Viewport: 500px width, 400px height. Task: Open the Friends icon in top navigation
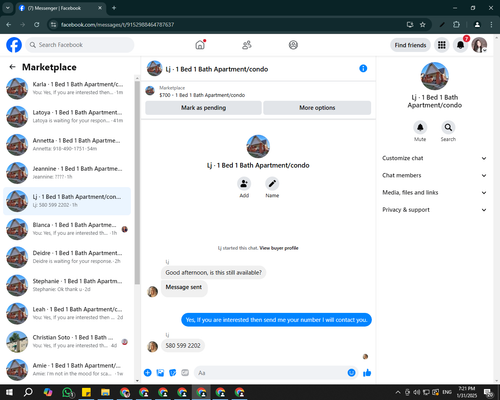[247, 45]
